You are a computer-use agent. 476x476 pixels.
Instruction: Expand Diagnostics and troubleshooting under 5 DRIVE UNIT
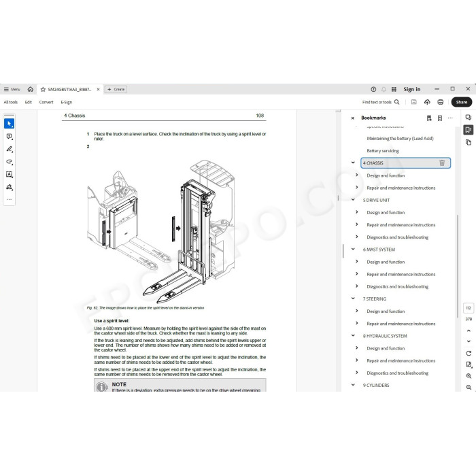pos(357,237)
